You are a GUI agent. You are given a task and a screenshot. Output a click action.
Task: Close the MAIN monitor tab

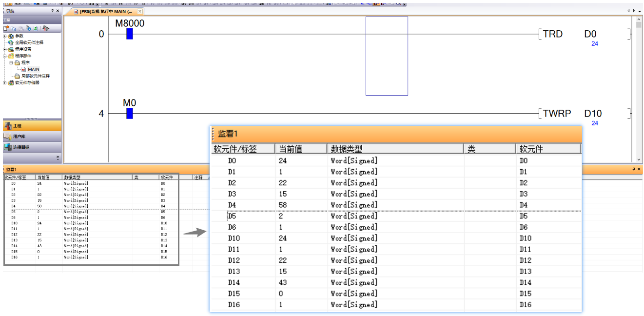coord(140,11)
